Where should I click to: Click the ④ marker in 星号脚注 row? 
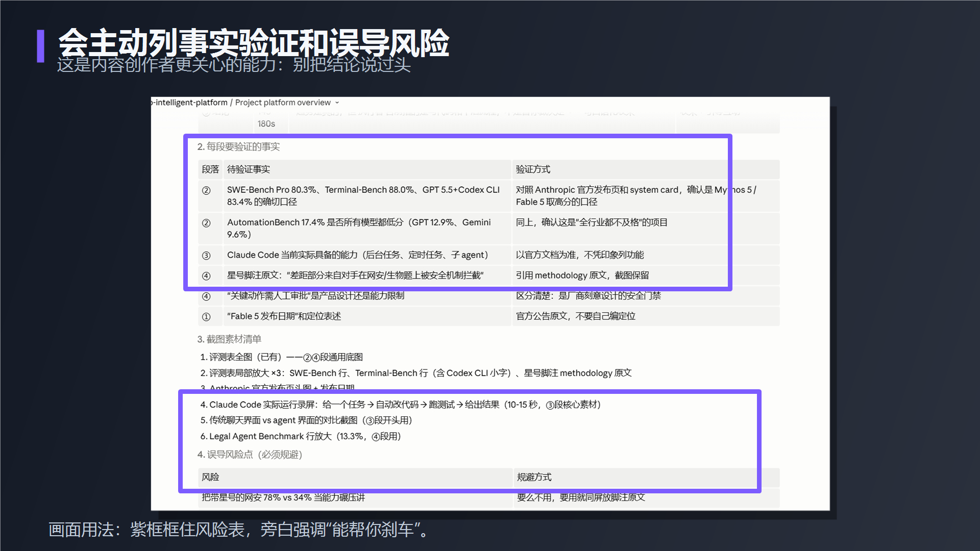click(x=206, y=276)
